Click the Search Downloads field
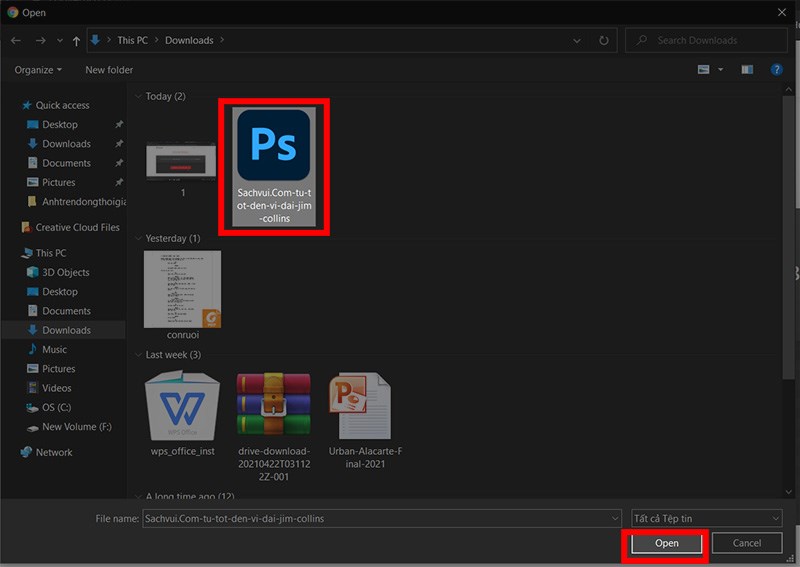The image size is (800, 567). [708, 41]
